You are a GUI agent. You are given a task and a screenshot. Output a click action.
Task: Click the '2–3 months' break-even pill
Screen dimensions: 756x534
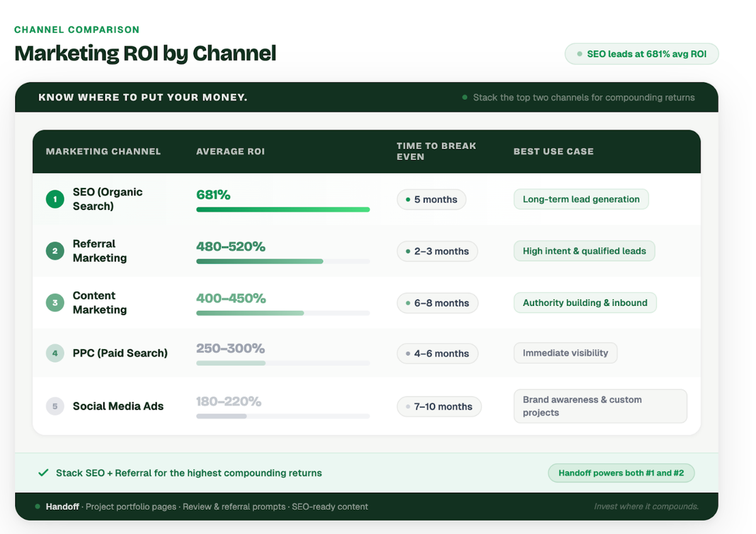coord(437,251)
